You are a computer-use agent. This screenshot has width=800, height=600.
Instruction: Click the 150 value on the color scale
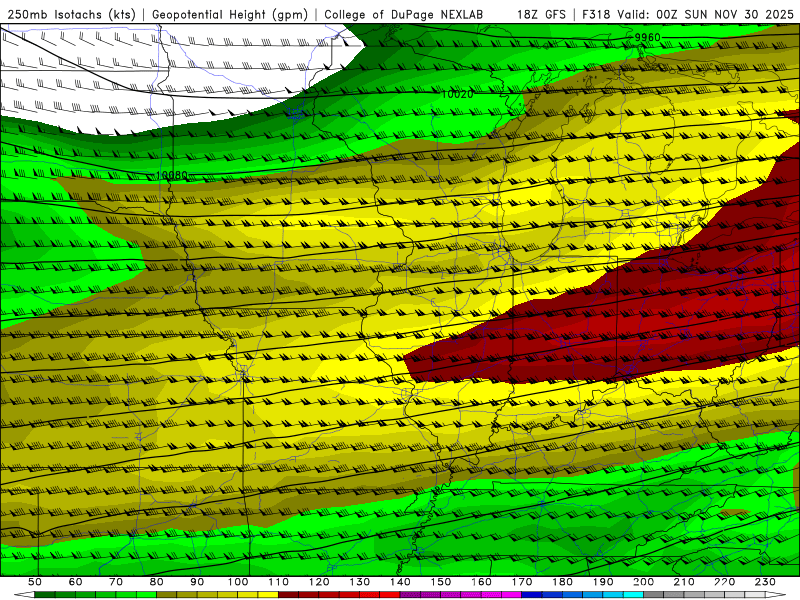(440, 582)
